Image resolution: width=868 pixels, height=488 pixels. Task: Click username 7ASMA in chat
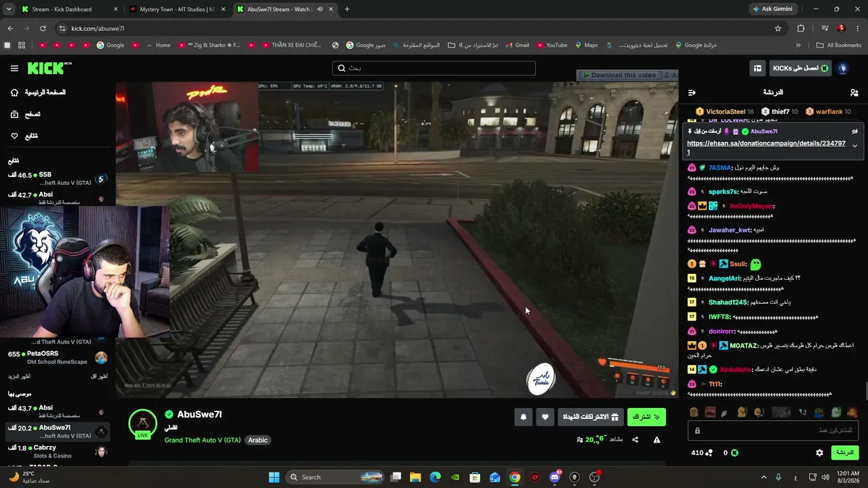click(x=720, y=168)
